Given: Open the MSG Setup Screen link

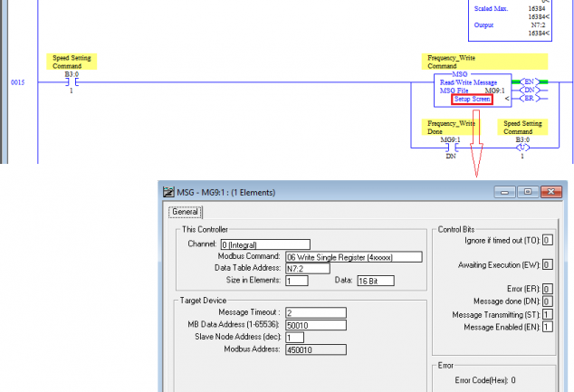Looking at the screenshot, I should click(x=472, y=100).
